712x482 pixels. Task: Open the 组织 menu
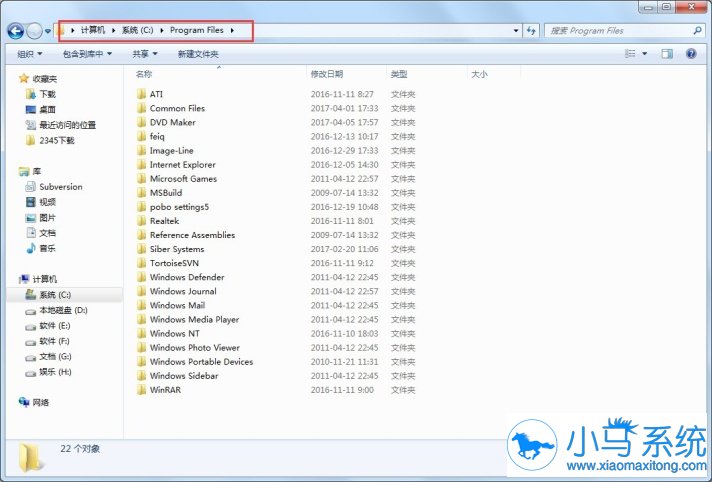(x=30, y=54)
